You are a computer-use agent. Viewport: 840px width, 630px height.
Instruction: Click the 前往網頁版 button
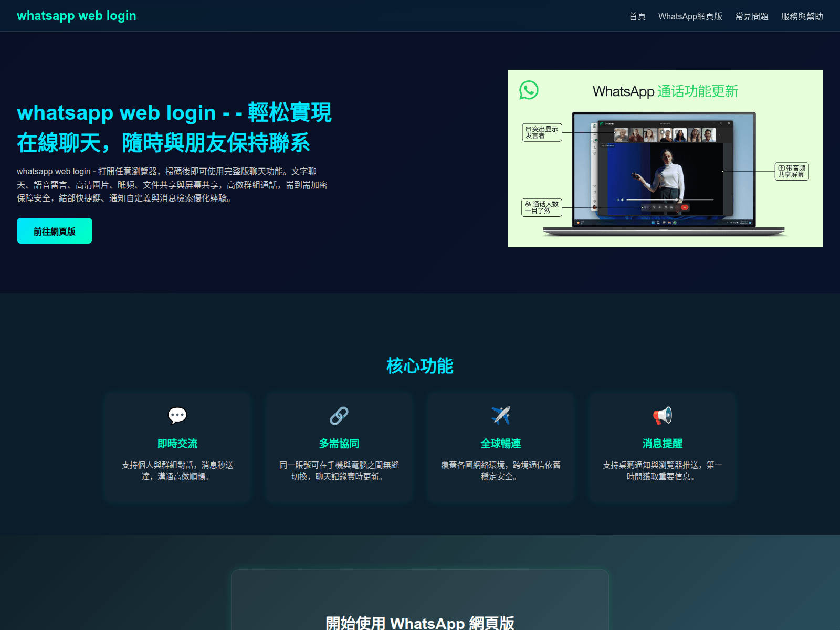(55, 231)
